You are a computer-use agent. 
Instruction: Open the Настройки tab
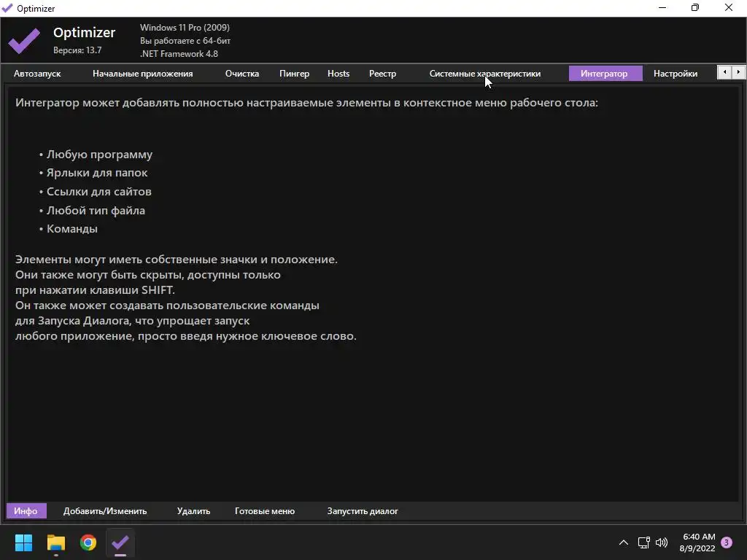(676, 74)
